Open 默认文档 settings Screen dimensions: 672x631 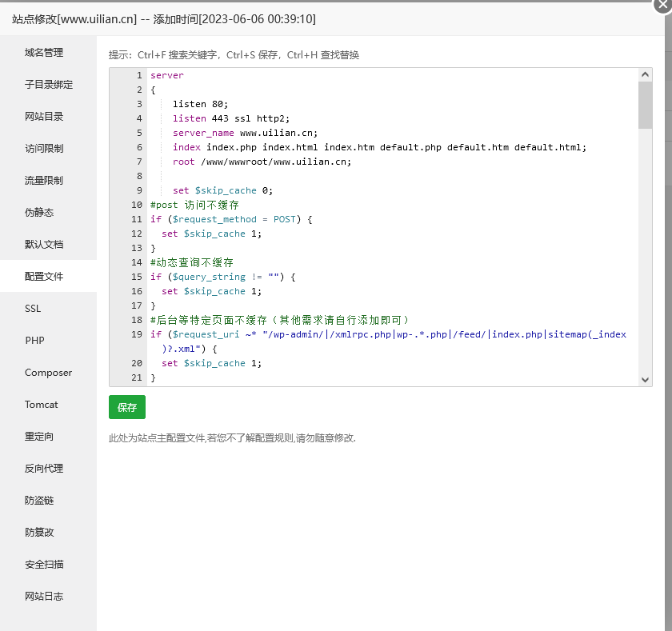pyautogui.click(x=48, y=244)
